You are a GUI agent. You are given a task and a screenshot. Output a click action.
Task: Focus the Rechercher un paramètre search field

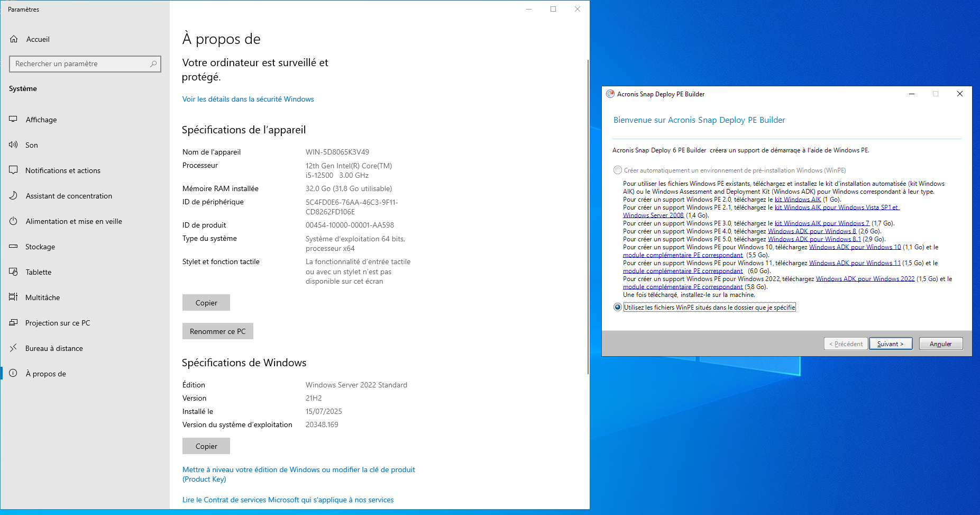click(x=85, y=64)
